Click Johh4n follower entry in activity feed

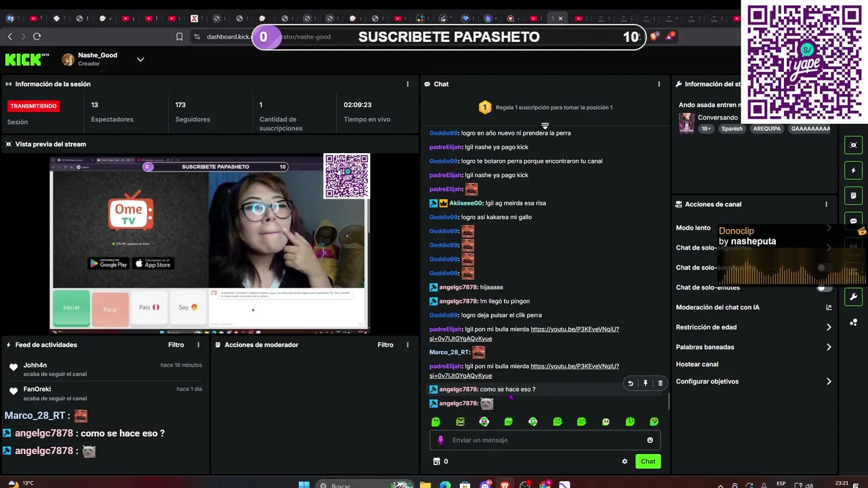coord(105,369)
